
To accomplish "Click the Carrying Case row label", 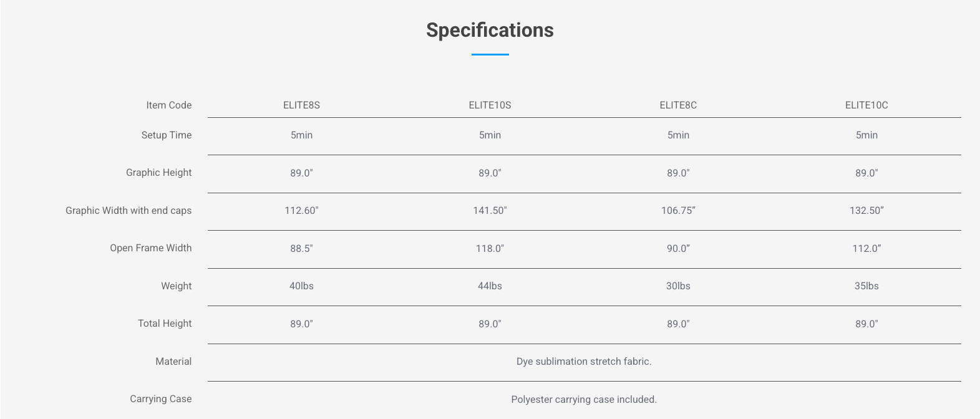I will click(x=160, y=399).
